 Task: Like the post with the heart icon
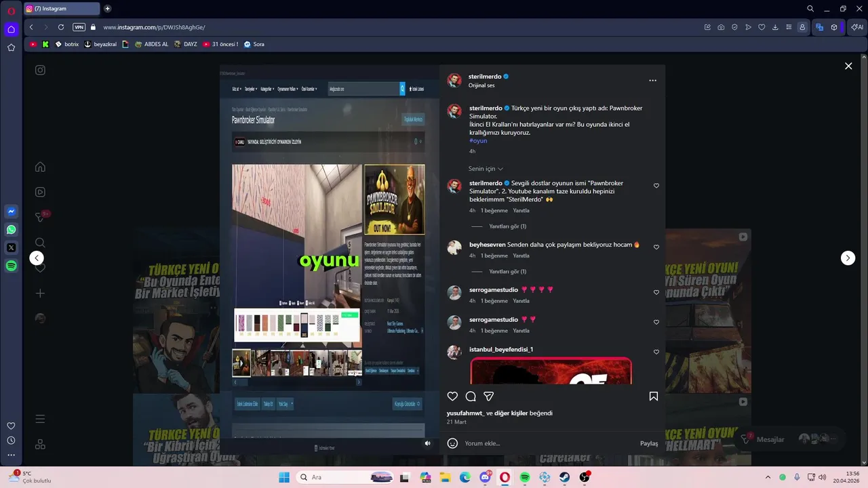[452, 396]
